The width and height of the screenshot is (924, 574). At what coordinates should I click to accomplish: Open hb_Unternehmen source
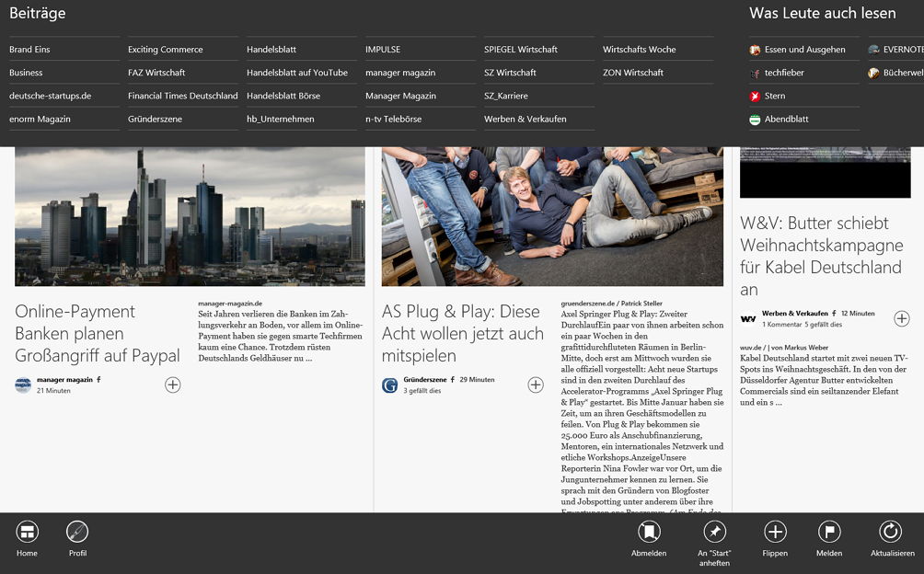(x=281, y=119)
